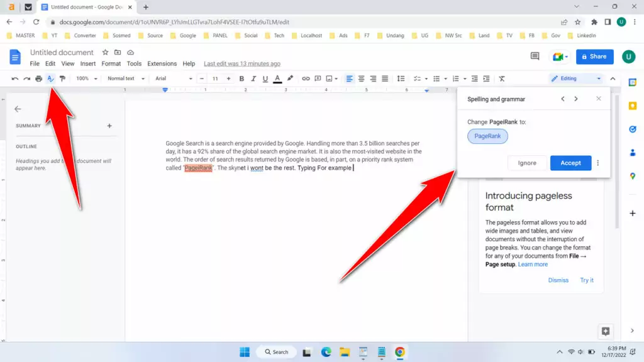Click the Untitled document title field

pos(61,52)
